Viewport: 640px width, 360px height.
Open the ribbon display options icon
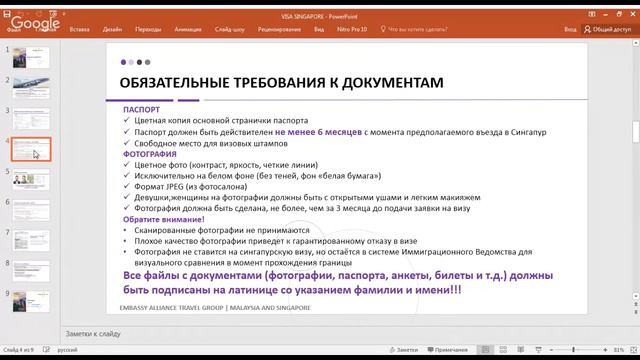(x=592, y=14)
